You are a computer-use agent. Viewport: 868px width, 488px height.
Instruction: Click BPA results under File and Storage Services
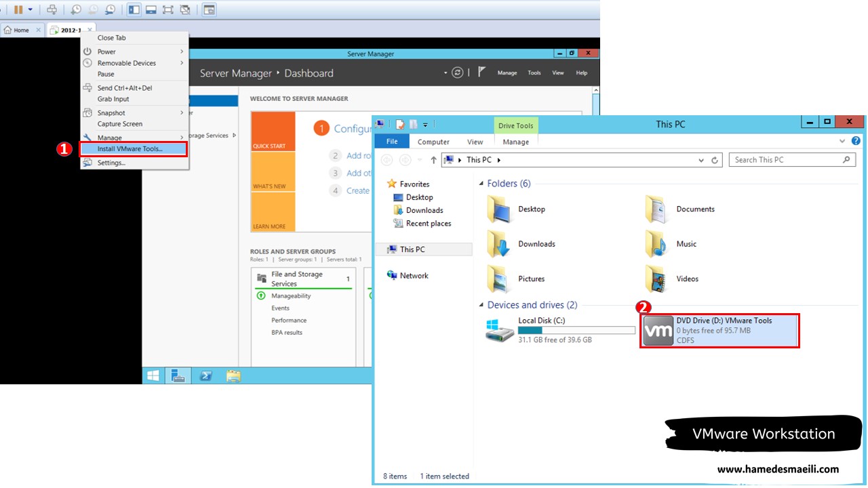287,333
